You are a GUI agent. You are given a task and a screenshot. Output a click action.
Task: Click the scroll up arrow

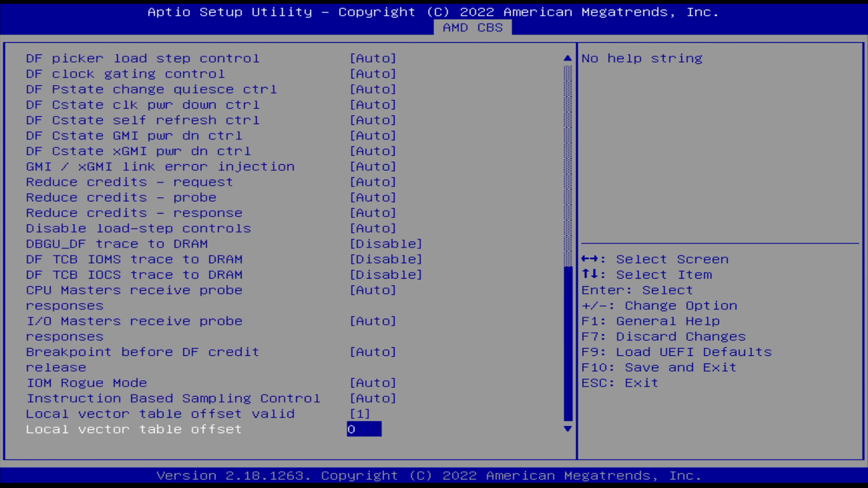(x=568, y=58)
